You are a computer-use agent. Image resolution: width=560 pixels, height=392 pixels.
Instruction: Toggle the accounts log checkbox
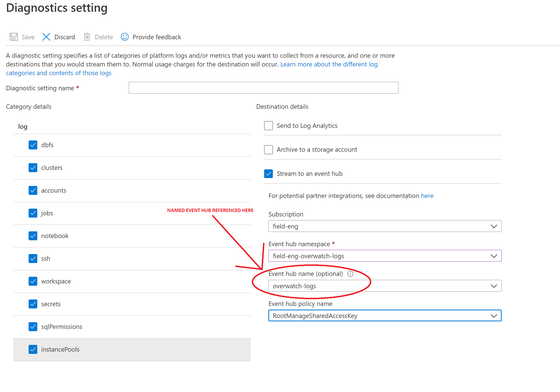(33, 190)
